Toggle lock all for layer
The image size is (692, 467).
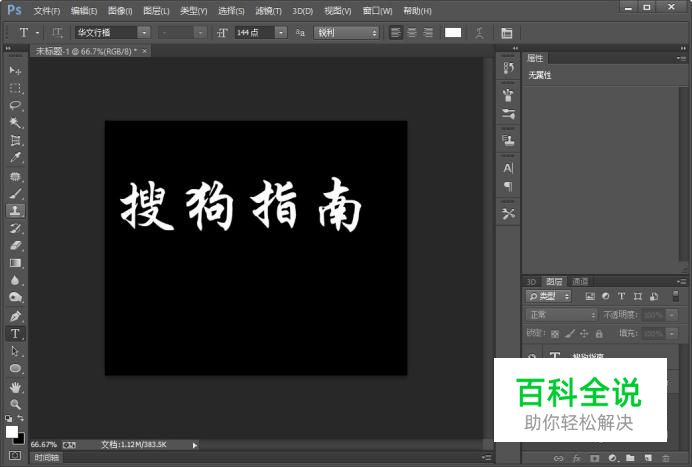coord(599,334)
